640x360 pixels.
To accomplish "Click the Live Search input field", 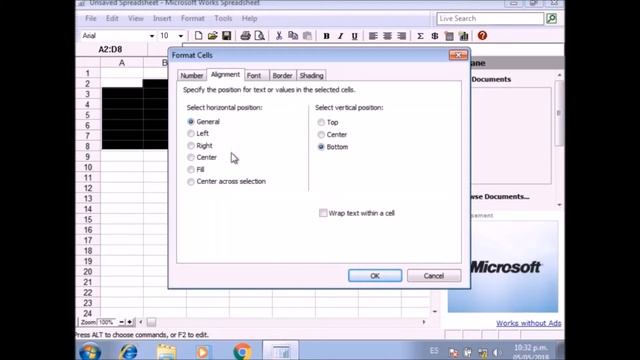I will point(490,18).
